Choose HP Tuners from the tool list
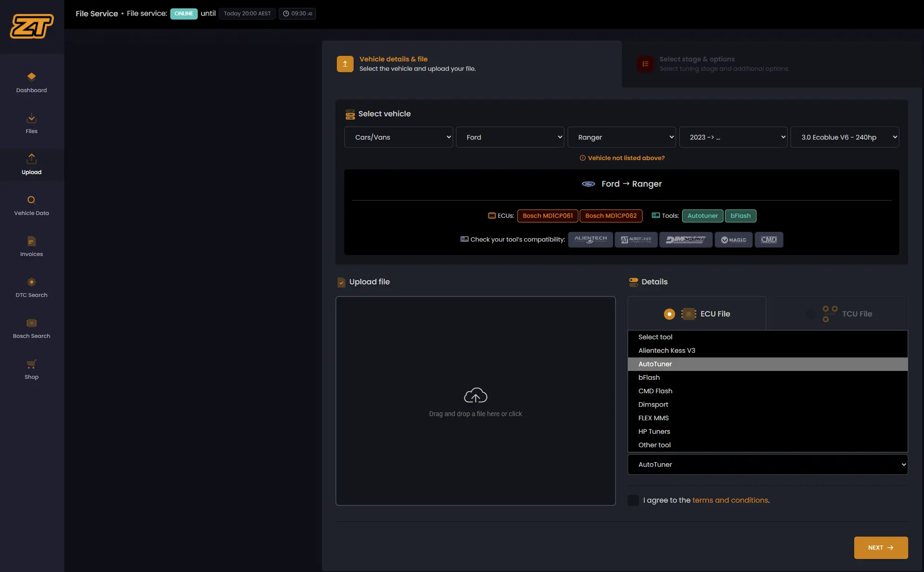924x572 pixels. [x=768, y=431]
